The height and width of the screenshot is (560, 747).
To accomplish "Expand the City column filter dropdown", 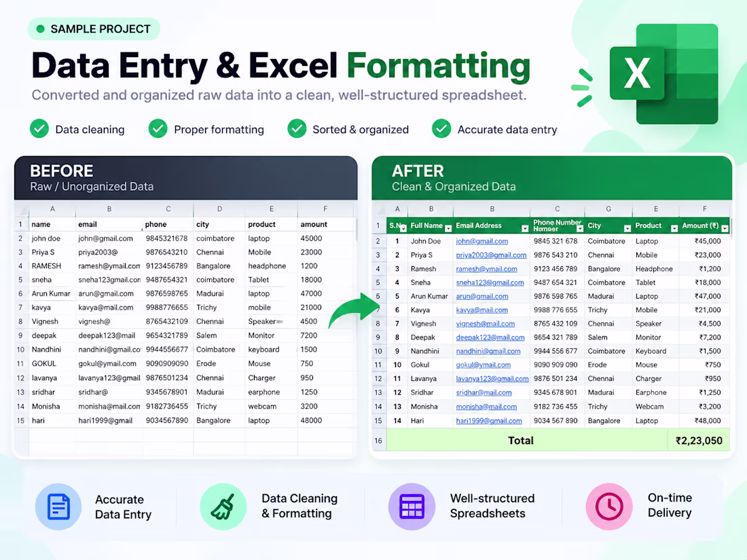I will tap(627, 229).
